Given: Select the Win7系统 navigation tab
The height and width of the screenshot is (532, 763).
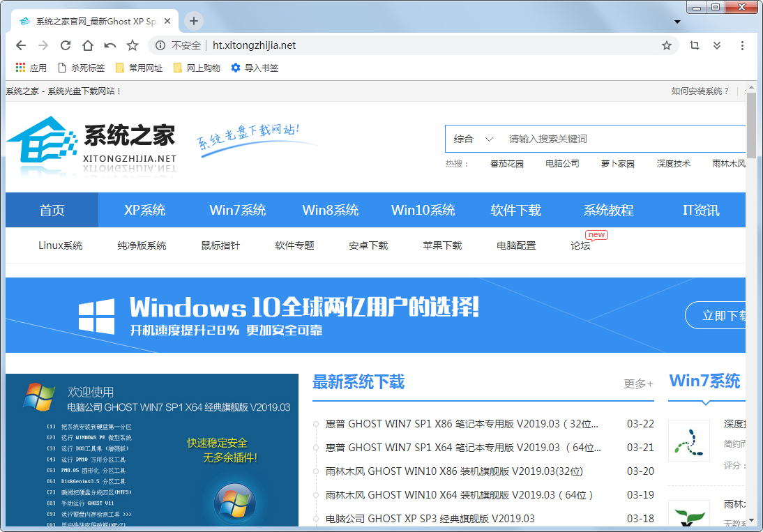Looking at the screenshot, I should (238, 210).
